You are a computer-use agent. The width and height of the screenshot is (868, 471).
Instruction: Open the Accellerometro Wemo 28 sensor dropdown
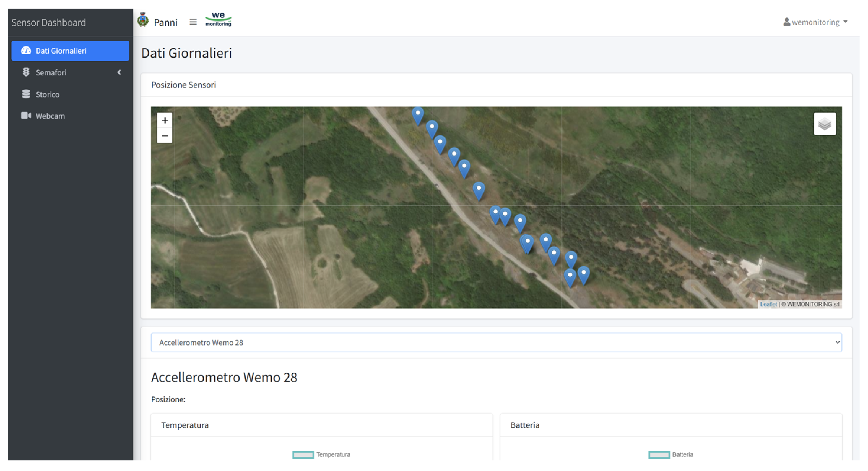(x=496, y=342)
